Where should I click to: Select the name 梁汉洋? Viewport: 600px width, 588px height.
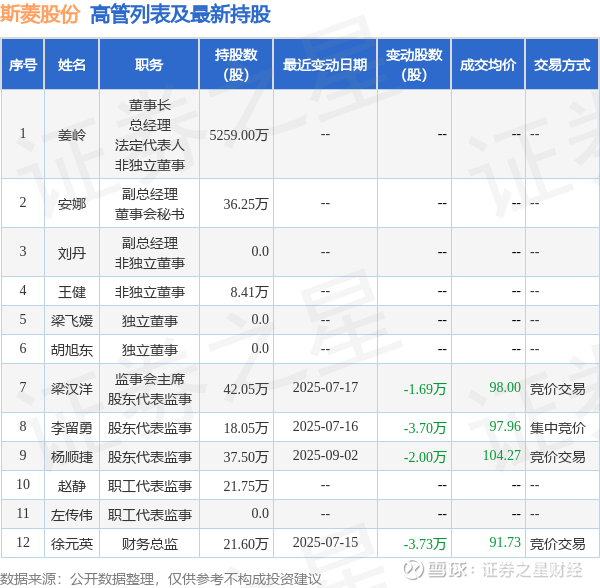pyautogui.click(x=72, y=389)
